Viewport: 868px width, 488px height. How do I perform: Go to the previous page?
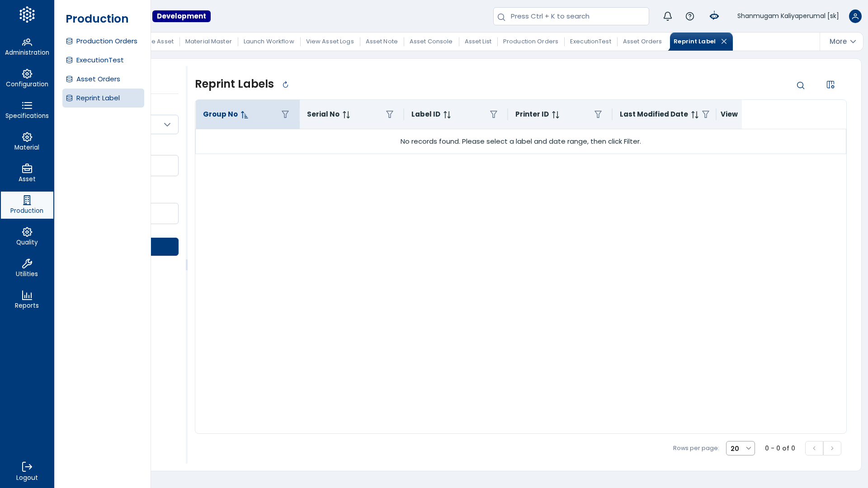(x=814, y=448)
